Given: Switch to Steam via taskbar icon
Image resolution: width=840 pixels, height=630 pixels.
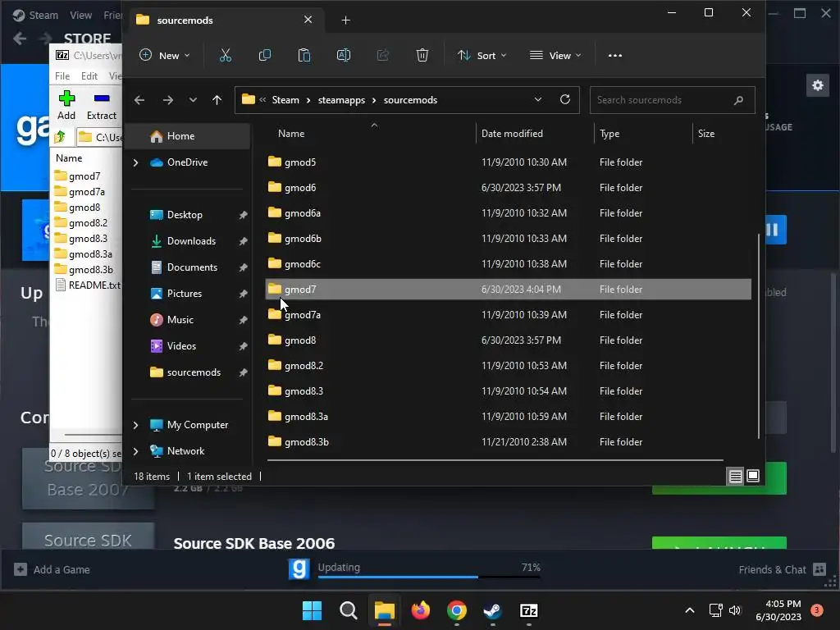Looking at the screenshot, I should 492,610.
